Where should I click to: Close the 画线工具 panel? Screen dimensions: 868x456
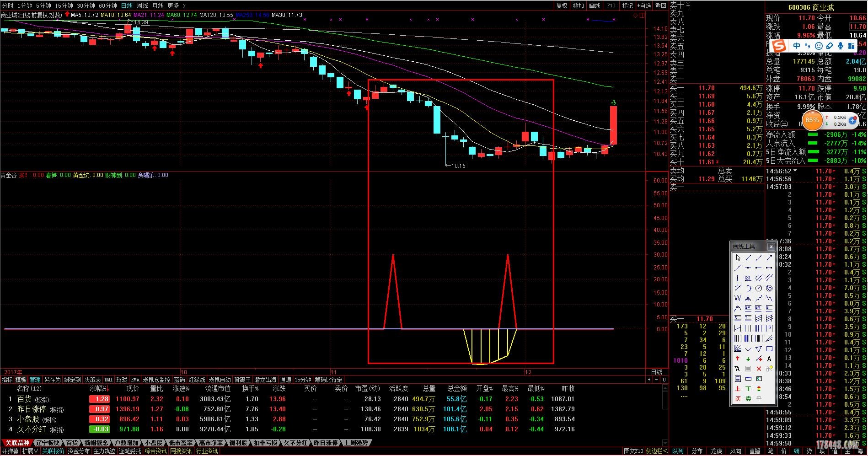(771, 247)
